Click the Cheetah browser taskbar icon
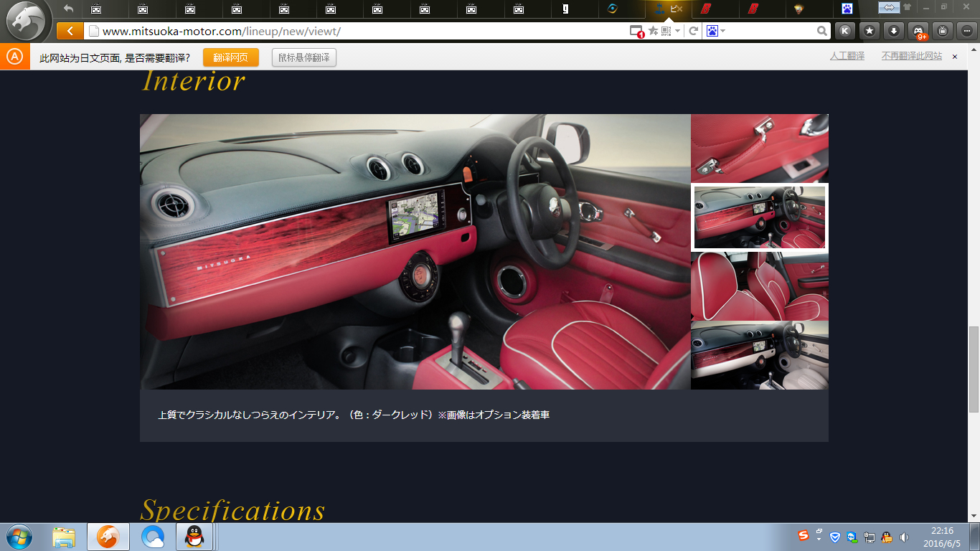Viewport: 980px width, 551px height. tap(108, 537)
